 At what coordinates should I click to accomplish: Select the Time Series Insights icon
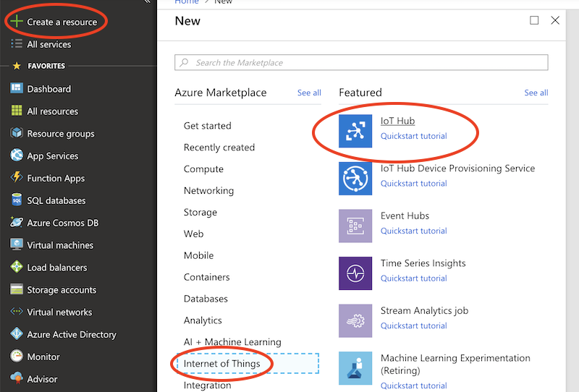pos(355,273)
